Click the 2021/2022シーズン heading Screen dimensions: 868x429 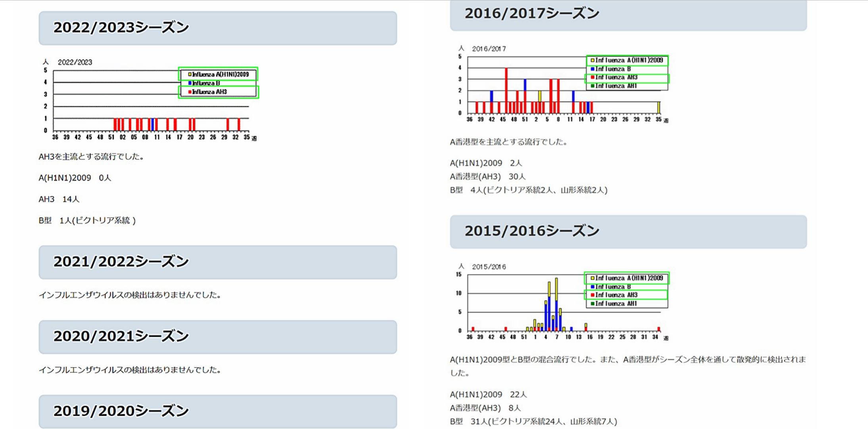tap(121, 262)
